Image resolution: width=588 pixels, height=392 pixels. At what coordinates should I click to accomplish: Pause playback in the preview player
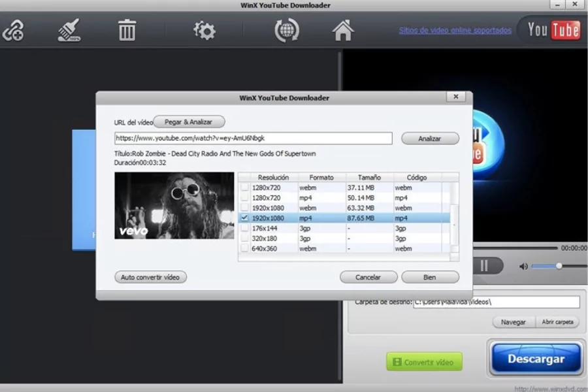[x=483, y=266]
